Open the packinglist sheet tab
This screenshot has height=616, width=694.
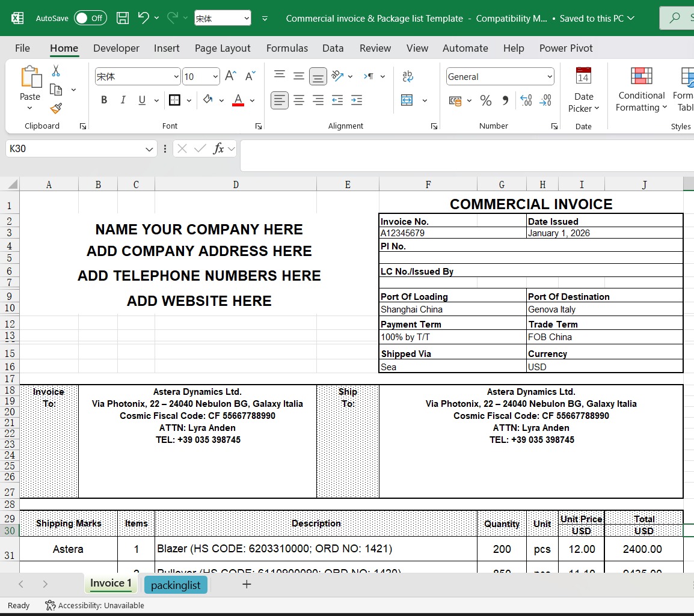point(176,584)
